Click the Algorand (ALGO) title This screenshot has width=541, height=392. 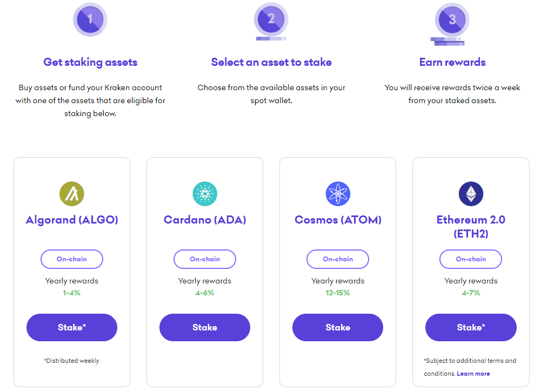(x=72, y=220)
